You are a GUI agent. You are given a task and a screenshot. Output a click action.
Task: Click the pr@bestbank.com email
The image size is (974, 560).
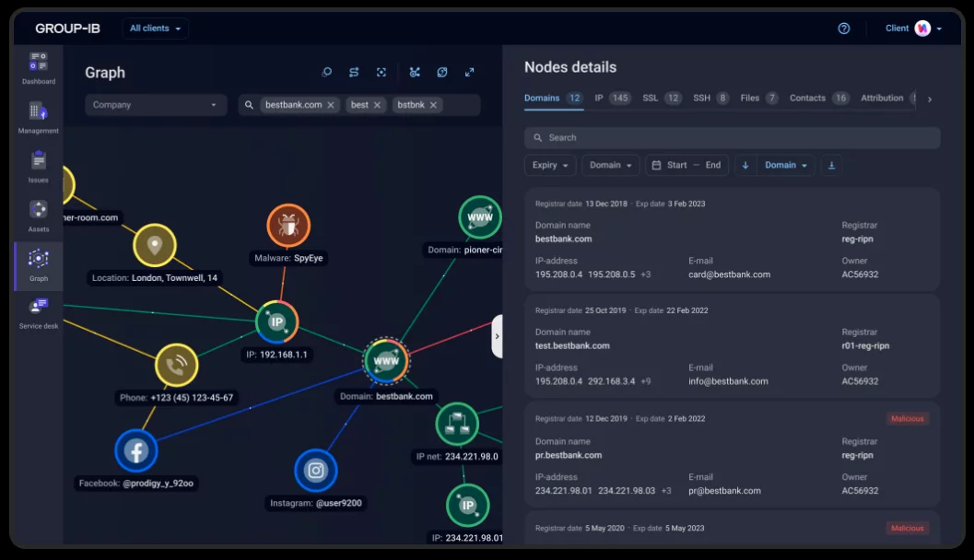point(724,491)
